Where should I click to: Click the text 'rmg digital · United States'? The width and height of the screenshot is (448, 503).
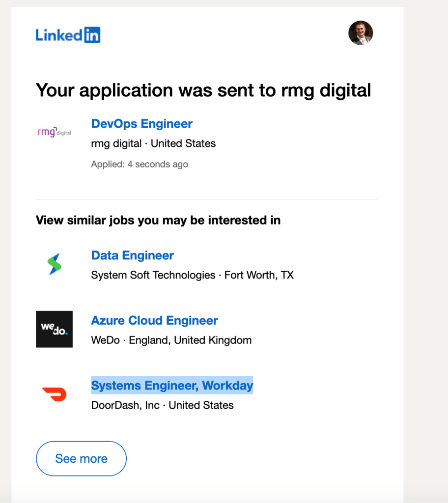coord(153,143)
